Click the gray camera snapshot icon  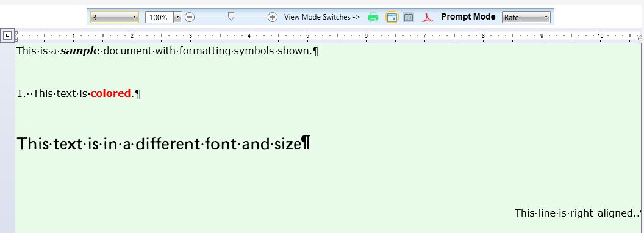point(409,17)
